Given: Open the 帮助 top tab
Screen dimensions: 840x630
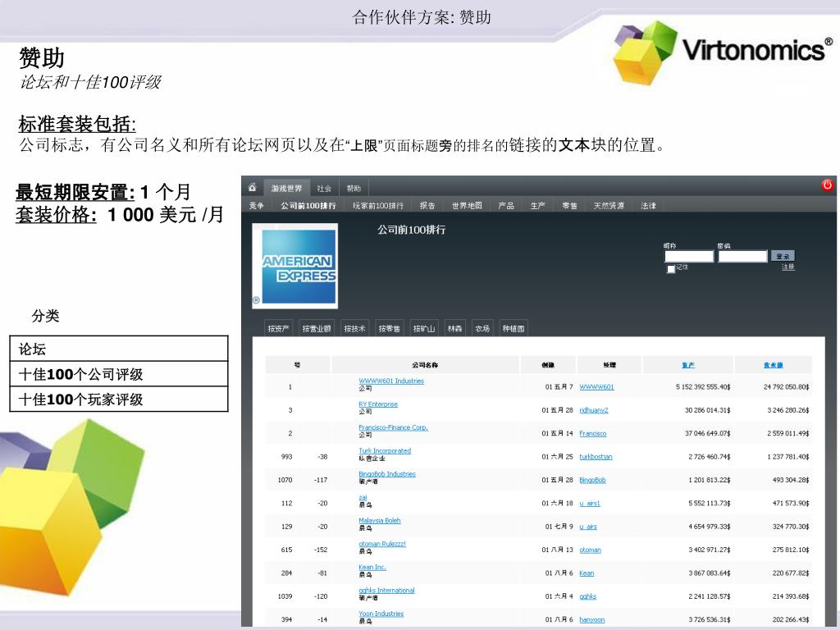Looking at the screenshot, I should (354, 188).
